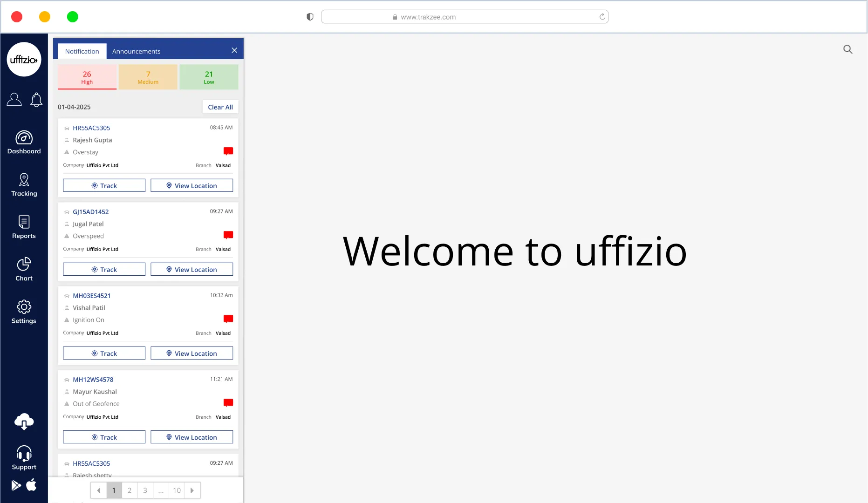
Task: View Location for GJ15AD1452
Action: (191, 270)
